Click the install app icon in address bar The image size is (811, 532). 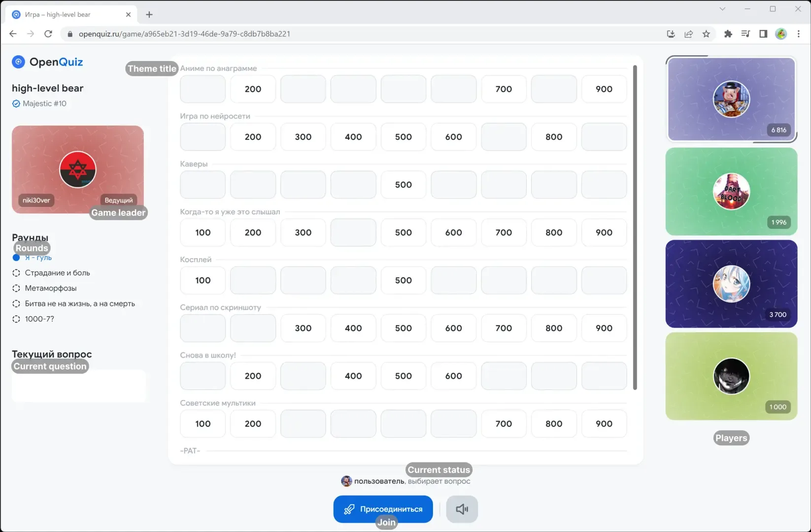pos(671,33)
